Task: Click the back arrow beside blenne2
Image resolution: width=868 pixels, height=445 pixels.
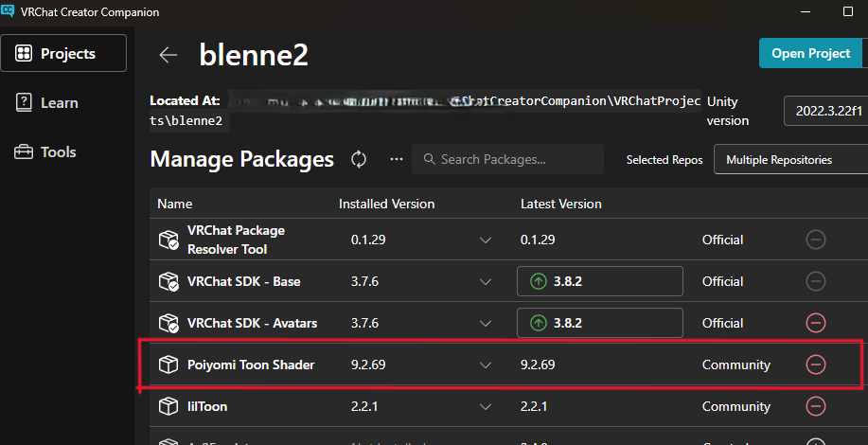Action: [168, 55]
